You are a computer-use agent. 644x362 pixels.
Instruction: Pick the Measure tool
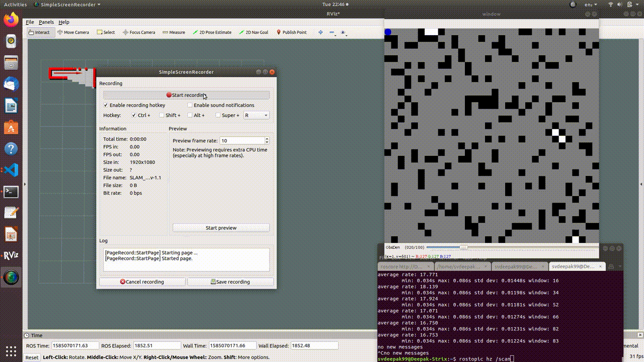coord(174,32)
